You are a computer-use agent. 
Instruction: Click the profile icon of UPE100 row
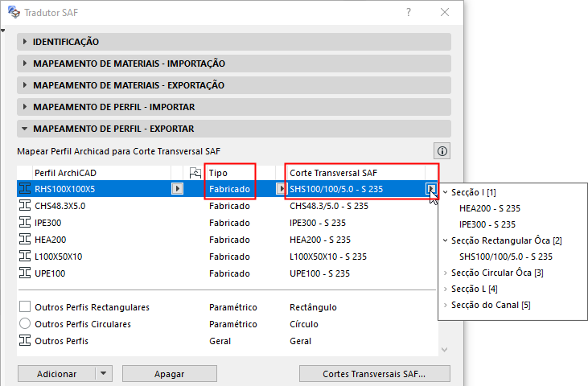[x=25, y=273]
